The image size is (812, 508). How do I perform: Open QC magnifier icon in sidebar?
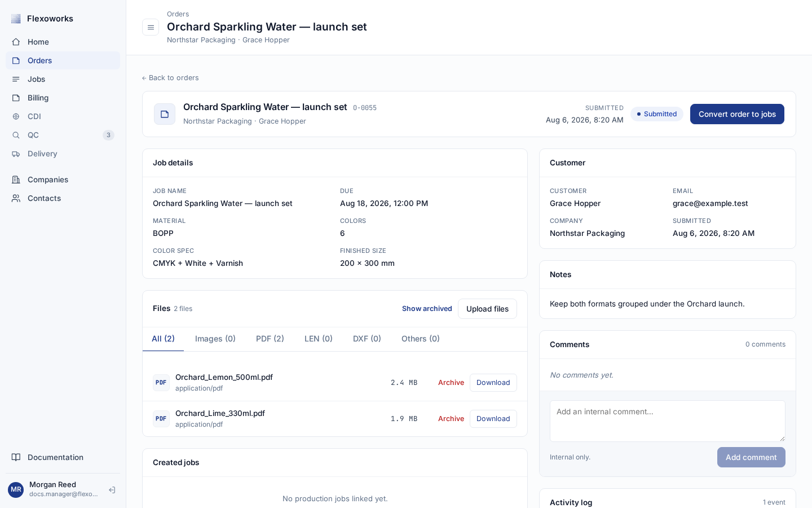pos(16,135)
